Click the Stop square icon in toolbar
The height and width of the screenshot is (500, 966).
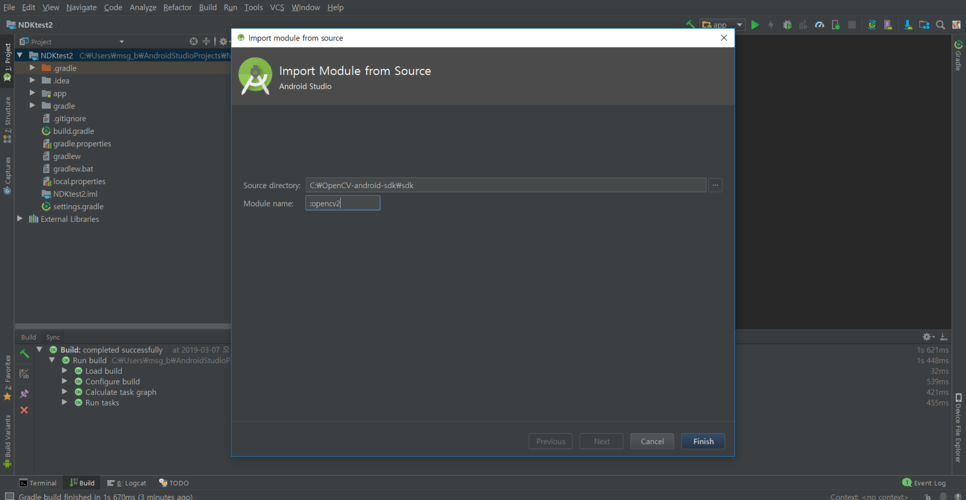point(852,25)
